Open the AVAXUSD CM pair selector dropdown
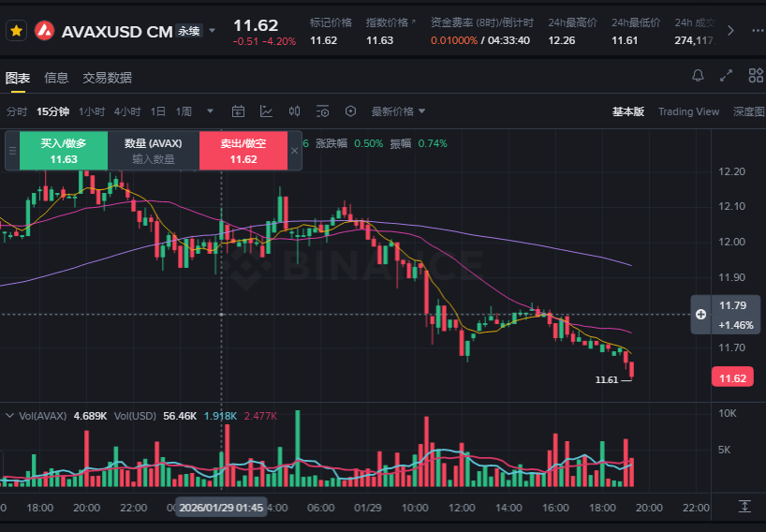 click(x=213, y=31)
